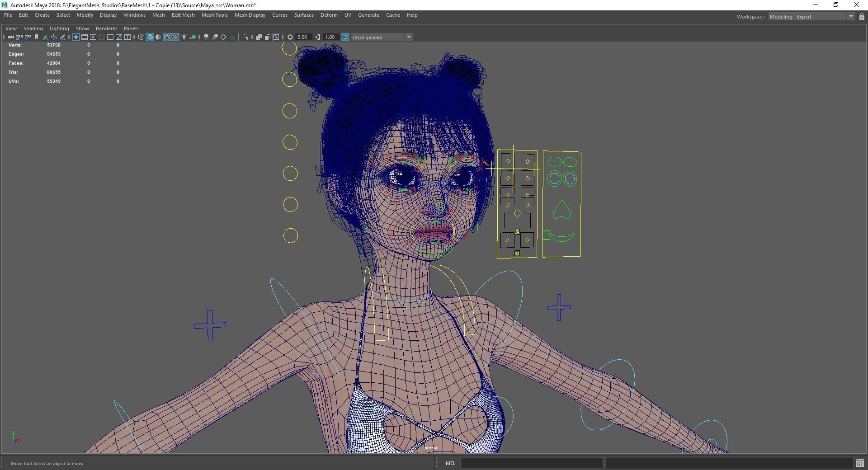Toggle the color management ON button
Image resolution: width=868 pixels, height=470 pixels.
345,37
